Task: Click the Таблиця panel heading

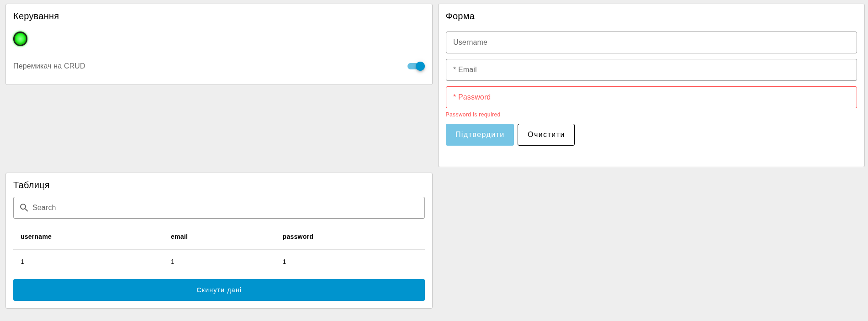Action: 32,185
